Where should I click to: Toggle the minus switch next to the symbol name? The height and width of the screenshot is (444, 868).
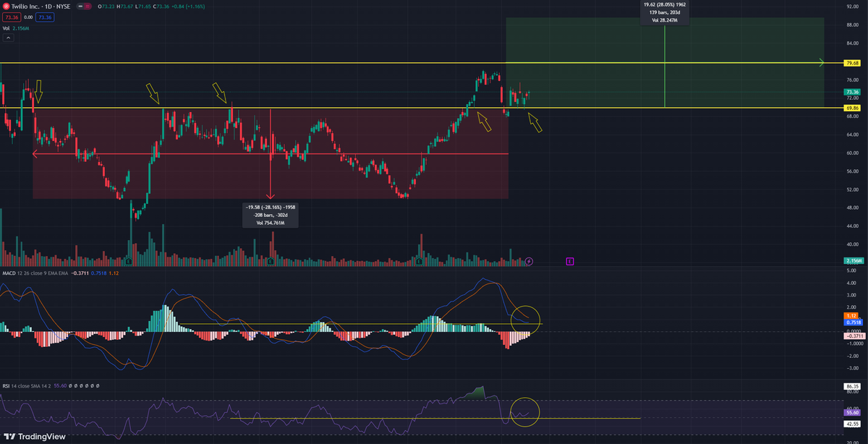tap(80, 7)
